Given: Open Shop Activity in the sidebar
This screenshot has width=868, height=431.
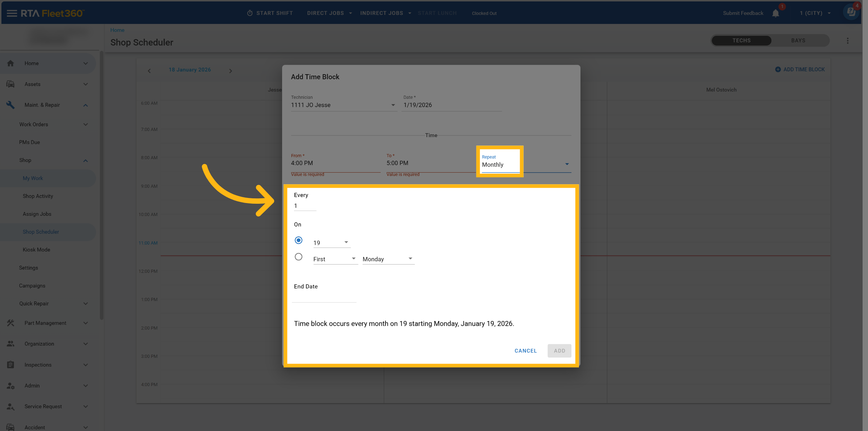Looking at the screenshot, I should tap(38, 196).
